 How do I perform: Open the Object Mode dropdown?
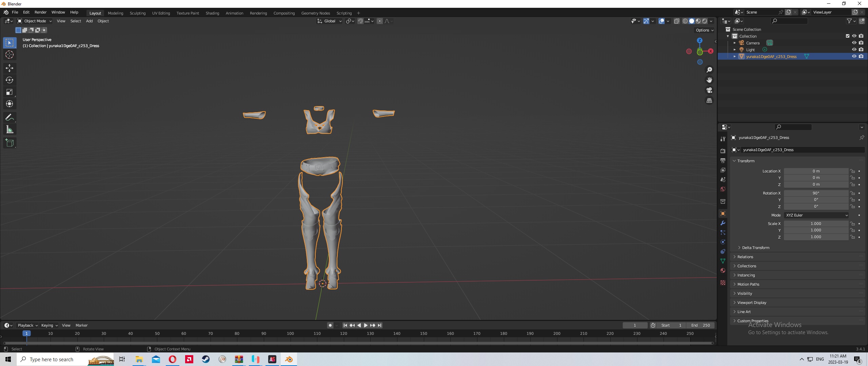35,21
